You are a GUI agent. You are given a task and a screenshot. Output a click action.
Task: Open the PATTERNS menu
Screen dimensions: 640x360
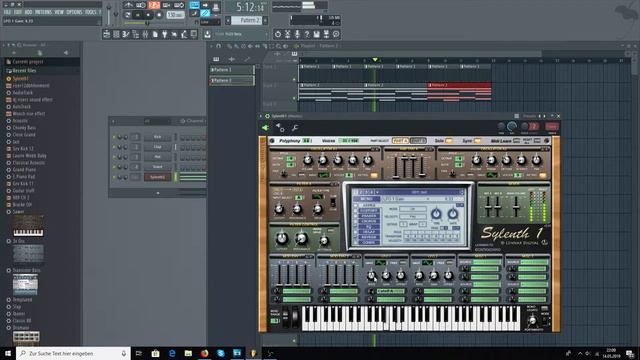click(43, 12)
